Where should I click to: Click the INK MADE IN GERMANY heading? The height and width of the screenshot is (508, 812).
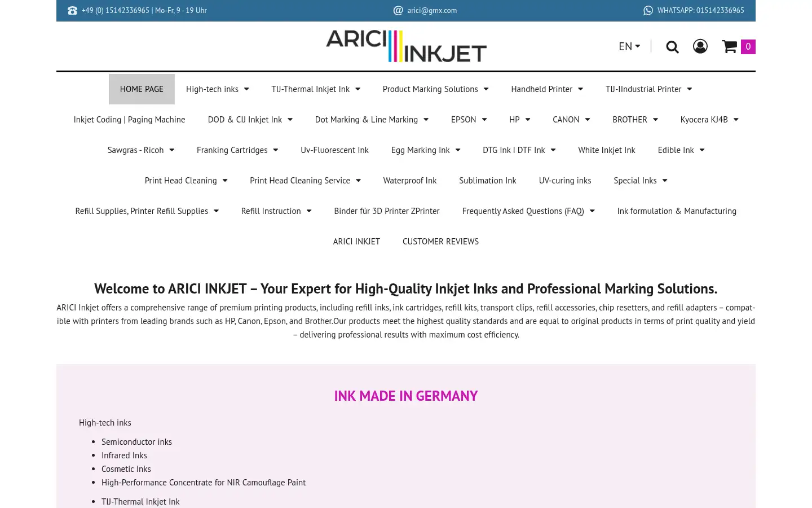pos(406,396)
